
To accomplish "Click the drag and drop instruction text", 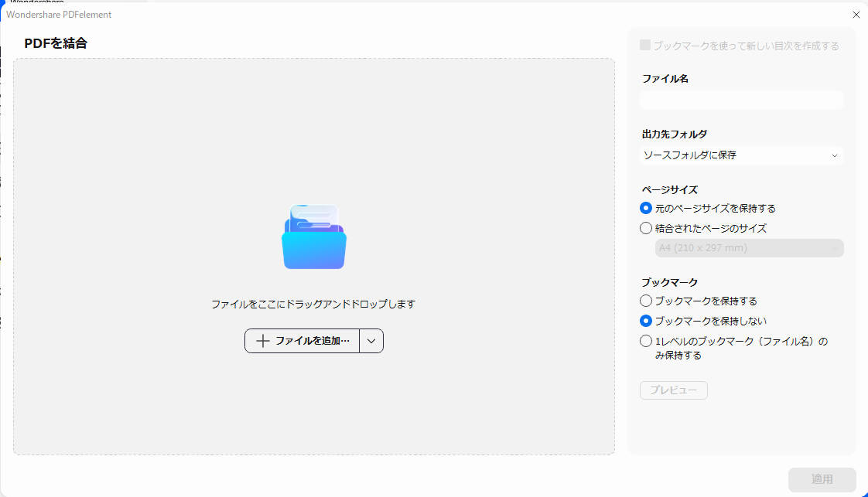I will pyautogui.click(x=313, y=304).
